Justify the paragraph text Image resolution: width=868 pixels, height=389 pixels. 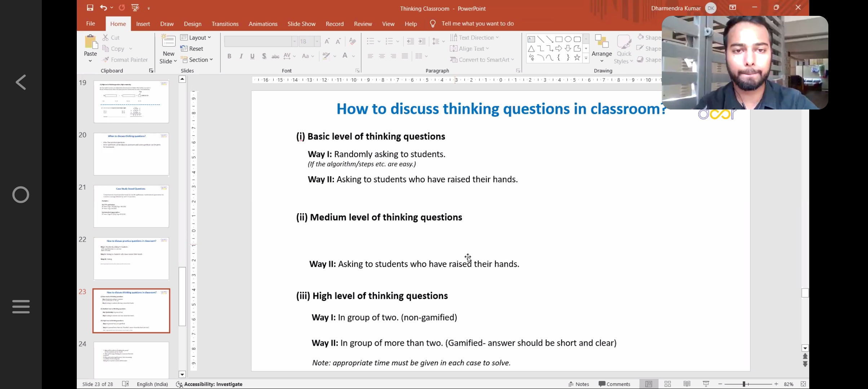click(405, 56)
